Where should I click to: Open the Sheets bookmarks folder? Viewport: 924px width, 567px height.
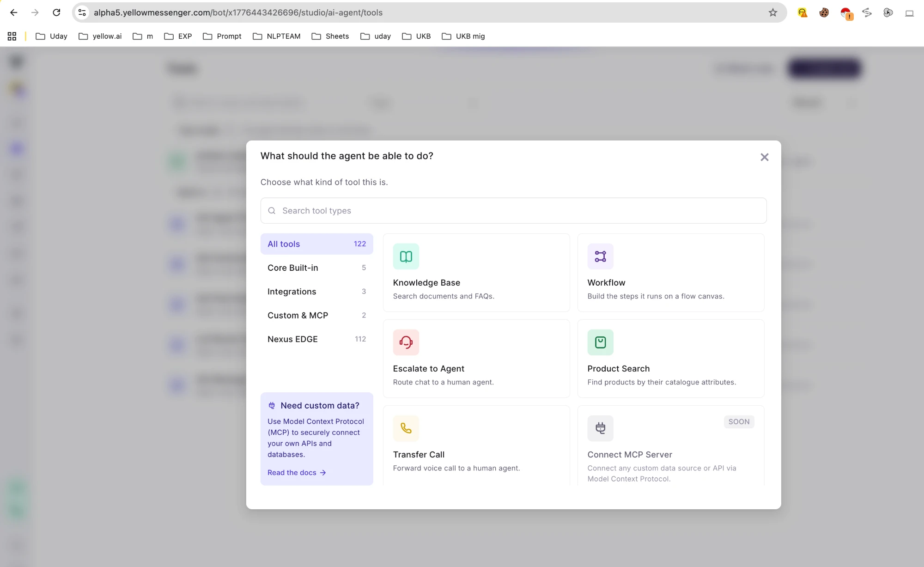[330, 36]
